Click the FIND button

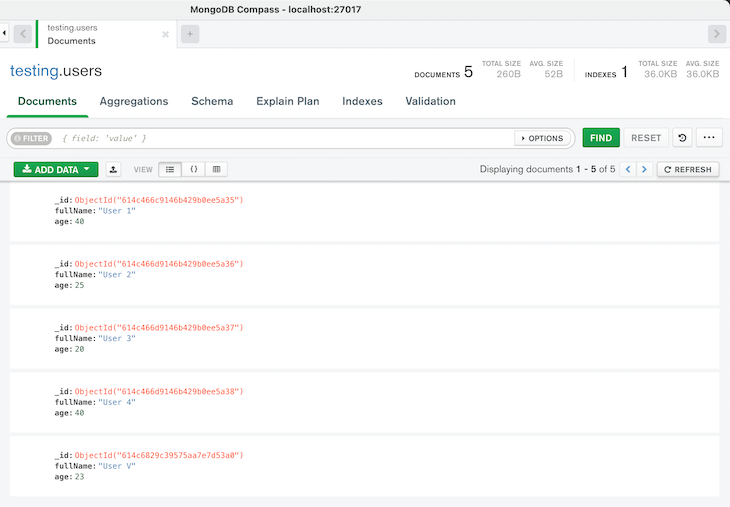click(601, 138)
